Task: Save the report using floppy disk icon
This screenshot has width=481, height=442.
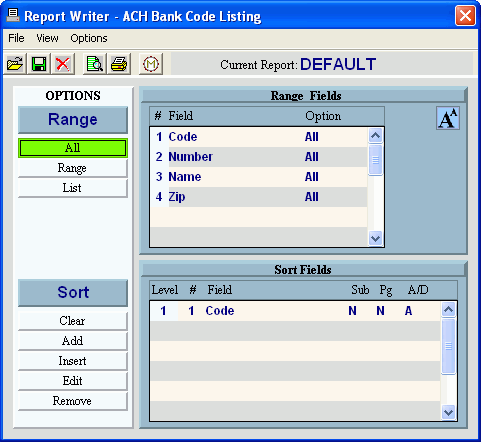Action: 39,64
